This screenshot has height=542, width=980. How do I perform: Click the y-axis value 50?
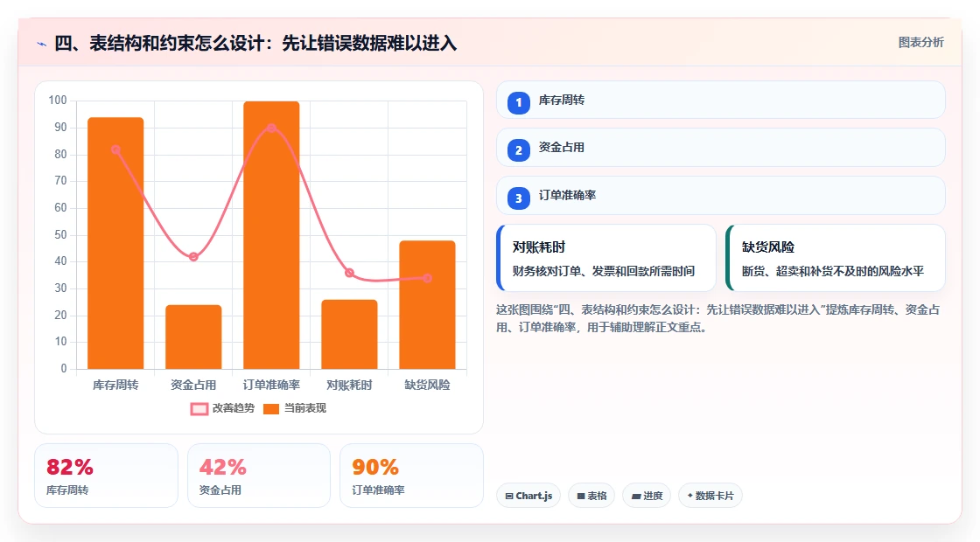pos(60,235)
